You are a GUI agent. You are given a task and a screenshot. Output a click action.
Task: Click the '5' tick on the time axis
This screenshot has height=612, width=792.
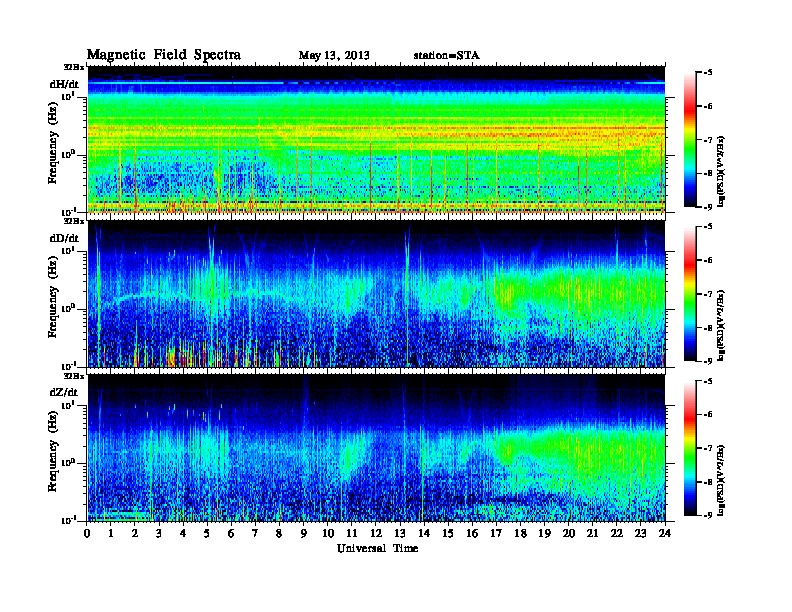(207, 534)
